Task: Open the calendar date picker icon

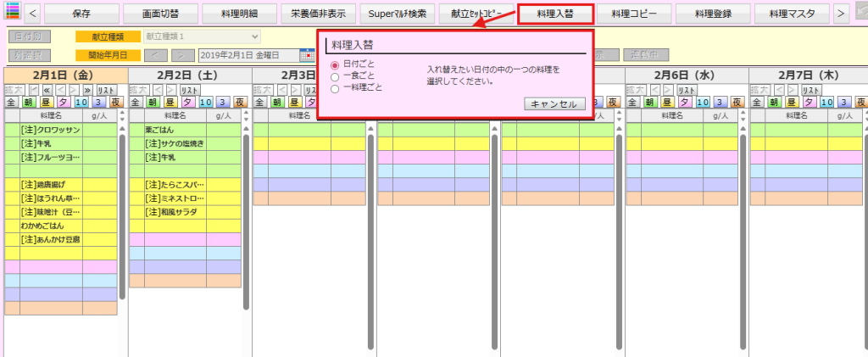Action: click(308, 56)
